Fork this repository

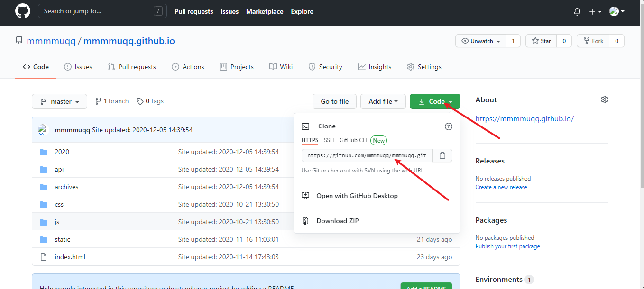point(593,41)
